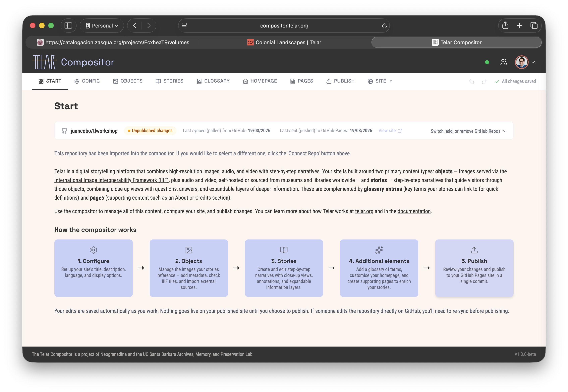Open the 5. Publish card title
The width and height of the screenshot is (568, 392).
pyautogui.click(x=474, y=261)
